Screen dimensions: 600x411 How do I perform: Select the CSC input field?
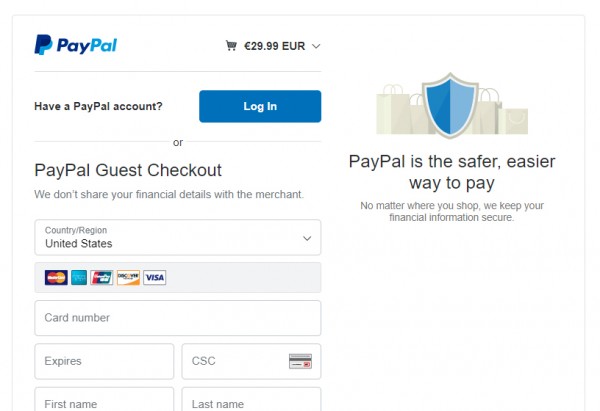pos(235,361)
